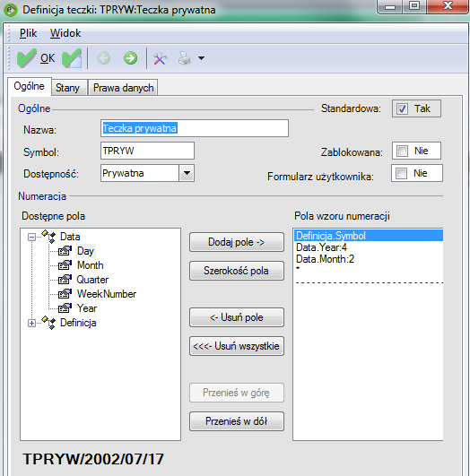Go to next record with green arrow
Screen dimensions: 470x476
131,58
